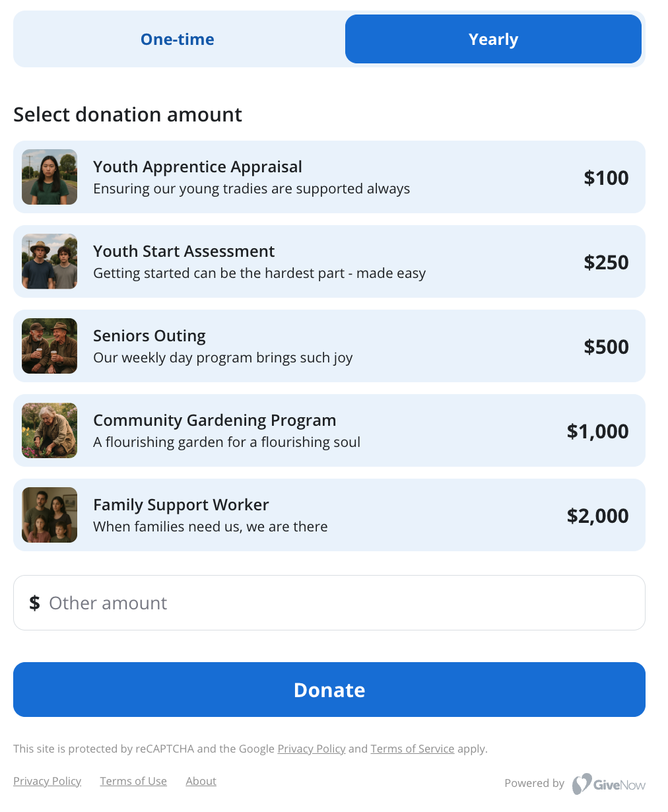Choose the $250 Youth Start Assessment option
The image size is (668, 812).
(329, 261)
